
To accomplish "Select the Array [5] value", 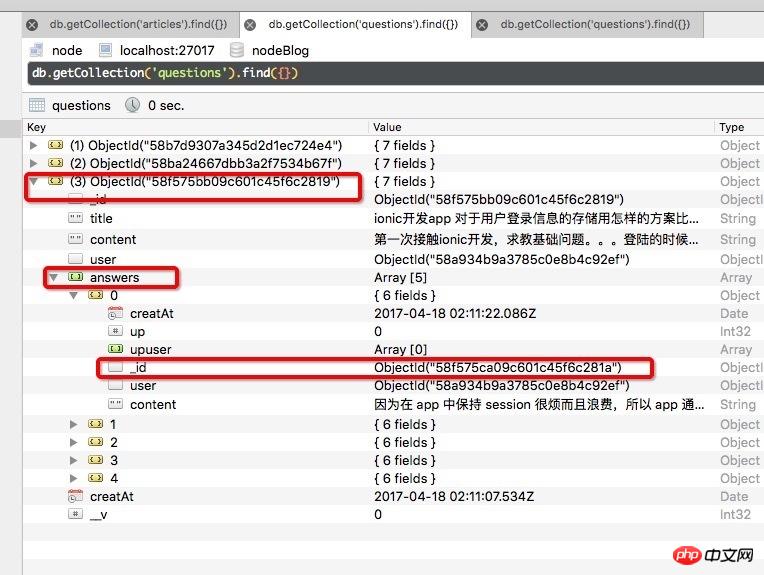I will pyautogui.click(x=401, y=277).
